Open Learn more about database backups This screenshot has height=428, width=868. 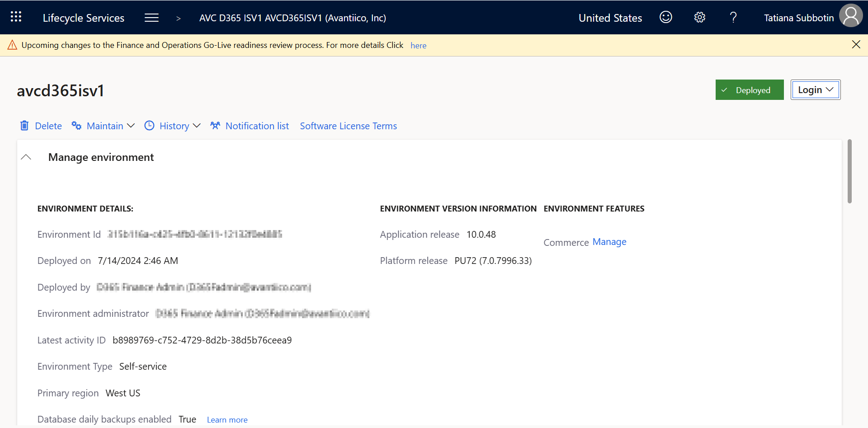(x=227, y=420)
